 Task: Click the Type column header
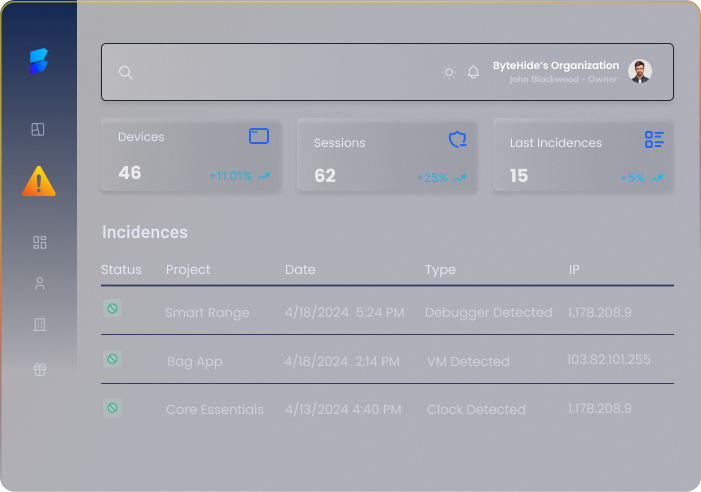[x=440, y=270]
